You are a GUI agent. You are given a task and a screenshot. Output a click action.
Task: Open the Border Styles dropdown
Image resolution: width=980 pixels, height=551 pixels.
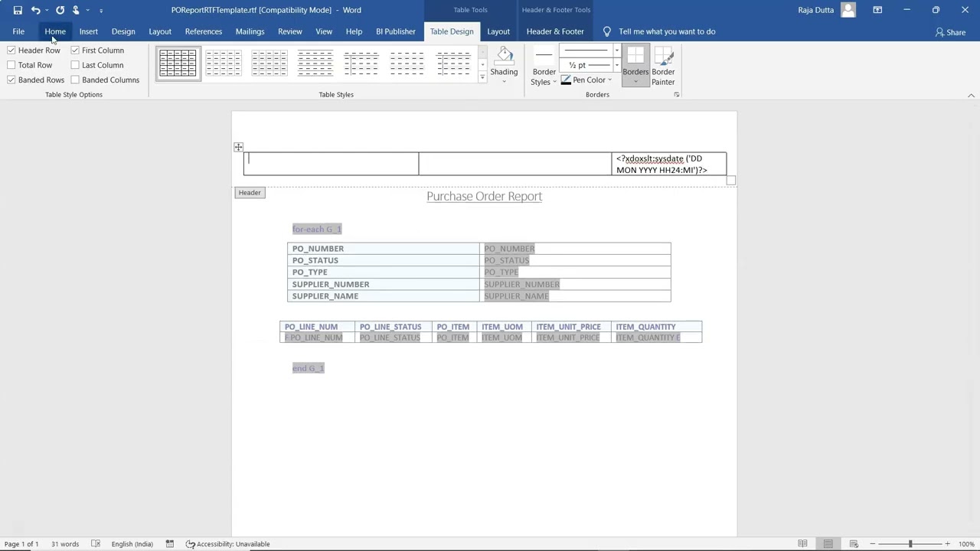click(x=544, y=66)
